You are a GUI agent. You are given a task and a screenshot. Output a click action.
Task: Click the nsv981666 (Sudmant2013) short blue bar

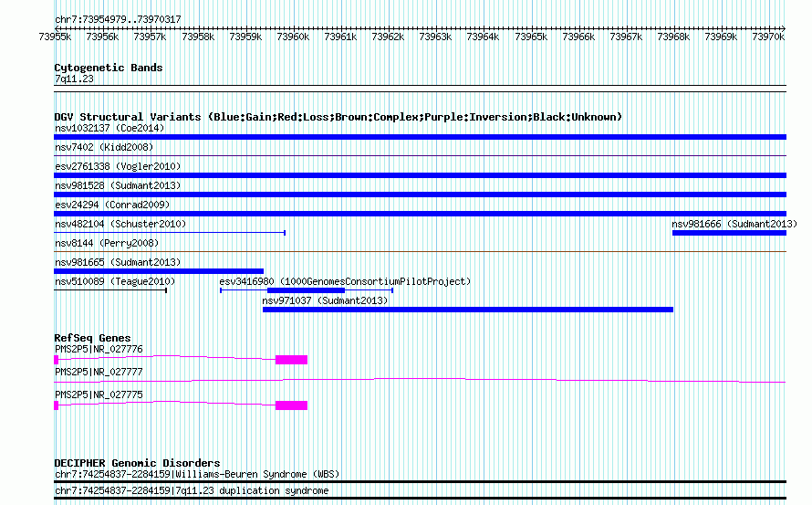(729, 233)
